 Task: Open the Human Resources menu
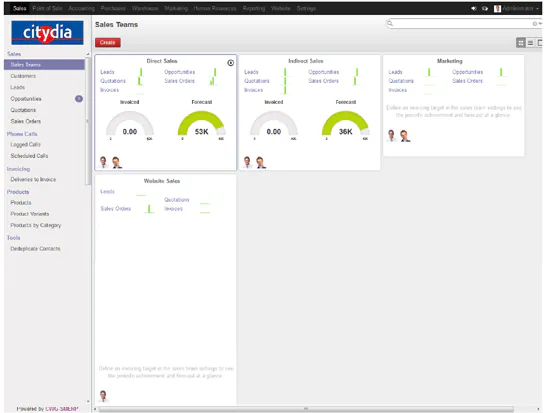click(x=215, y=8)
